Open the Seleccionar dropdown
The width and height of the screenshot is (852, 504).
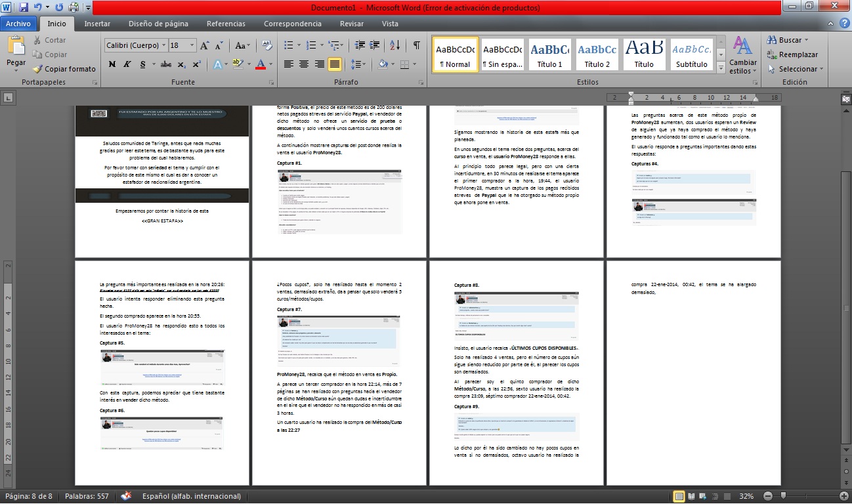794,69
